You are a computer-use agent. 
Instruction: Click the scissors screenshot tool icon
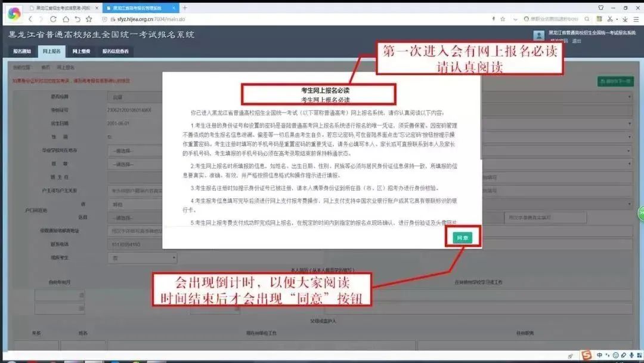[610, 19]
